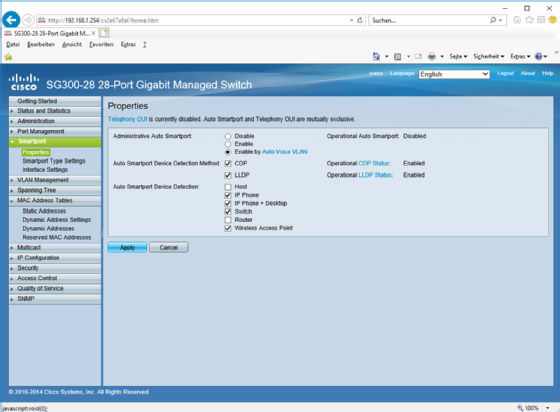Click the command bar home page icon

click(376, 56)
